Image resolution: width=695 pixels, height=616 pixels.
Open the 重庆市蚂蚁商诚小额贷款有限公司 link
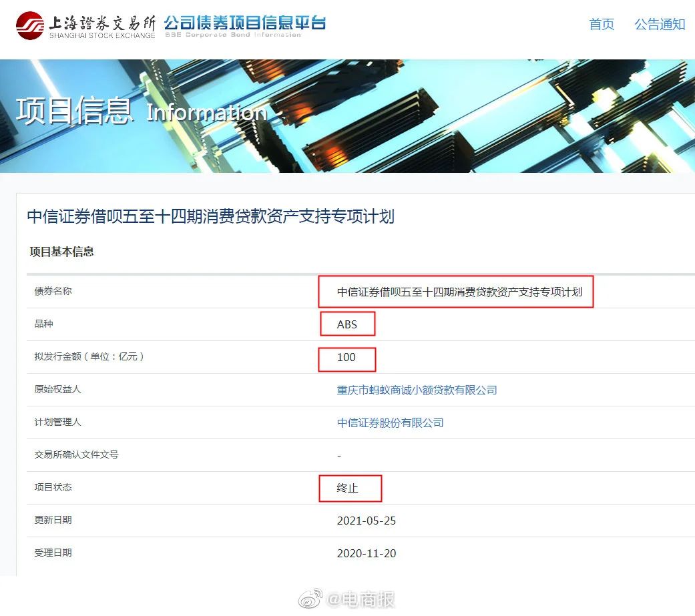pyautogui.click(x=417, y=390)
